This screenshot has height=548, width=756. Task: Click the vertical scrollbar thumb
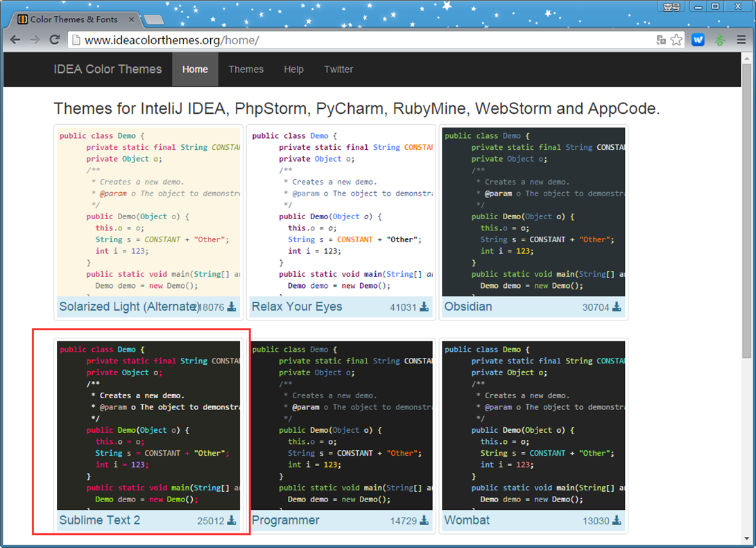(x=746, y=210)
